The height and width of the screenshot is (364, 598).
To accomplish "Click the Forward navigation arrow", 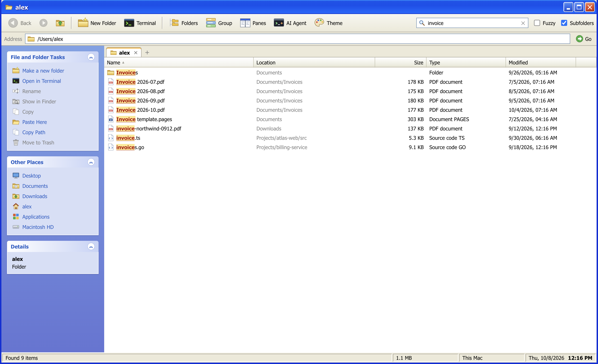I will [x=43, y=23].
